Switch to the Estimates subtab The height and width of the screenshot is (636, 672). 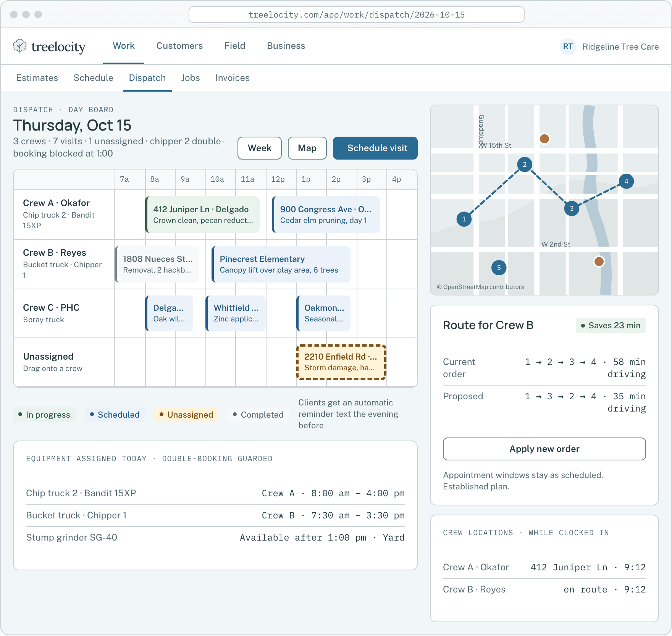point(37,78)
